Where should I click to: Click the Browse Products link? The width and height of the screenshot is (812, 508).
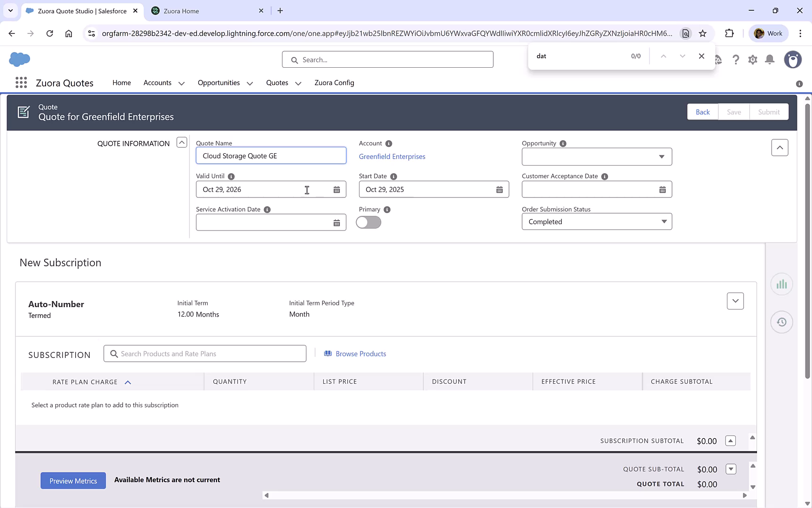360,353
